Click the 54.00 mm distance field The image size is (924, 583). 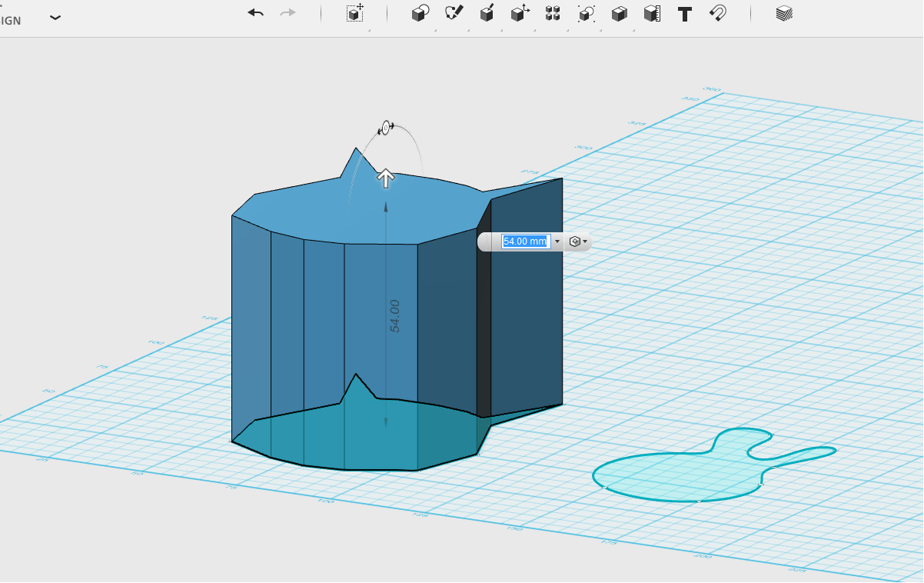(x=526, y=242)
